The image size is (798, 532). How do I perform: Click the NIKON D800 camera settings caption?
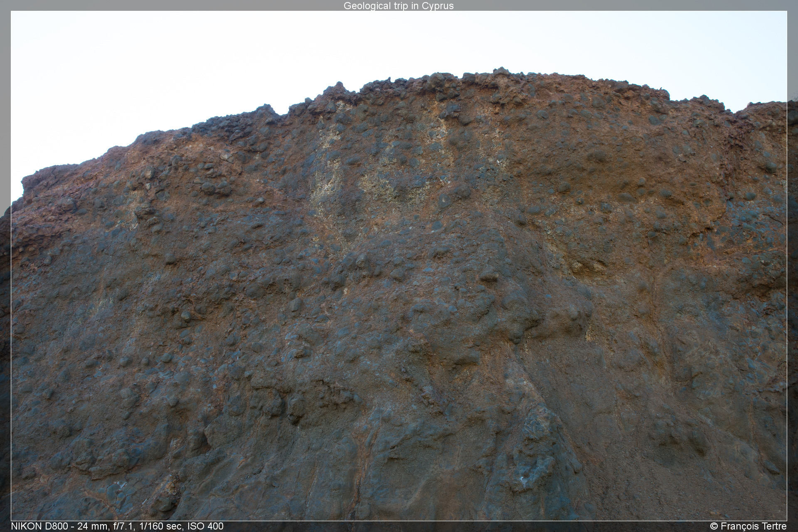click(x=117, y=526)
